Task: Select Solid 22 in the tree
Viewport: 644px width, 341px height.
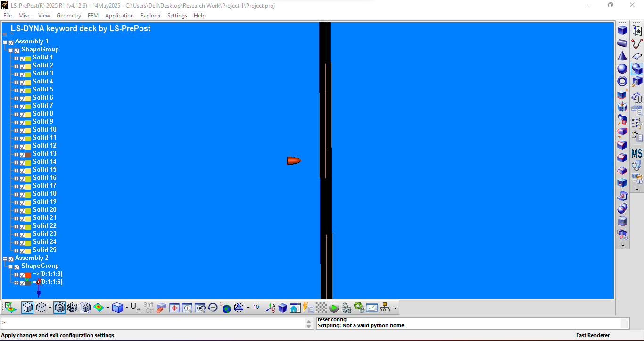Action: pyautogui.click(x=44, y=225)
